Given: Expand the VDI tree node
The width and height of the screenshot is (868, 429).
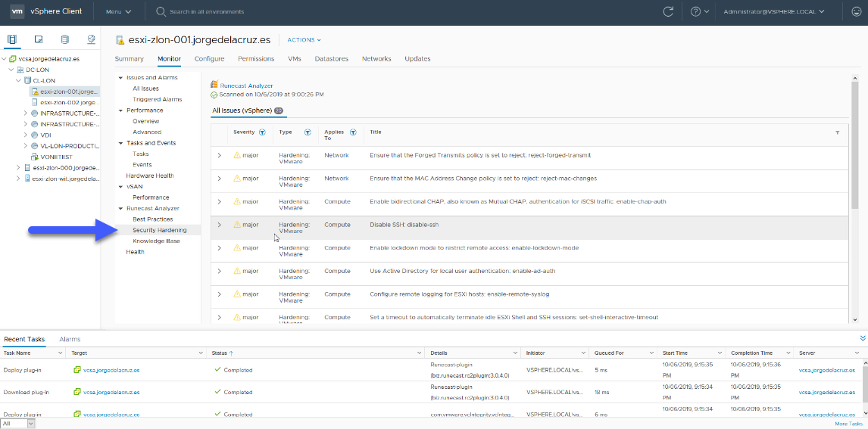Looking at the screenshot, I should pos(26,135).
